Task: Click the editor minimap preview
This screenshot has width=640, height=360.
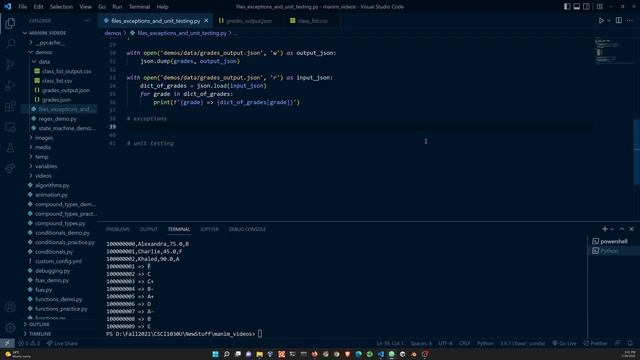Action: click(608, 51)
